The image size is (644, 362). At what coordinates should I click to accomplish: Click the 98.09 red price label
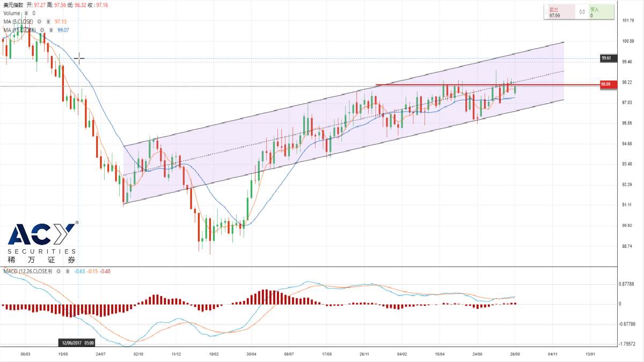(606, 84)
